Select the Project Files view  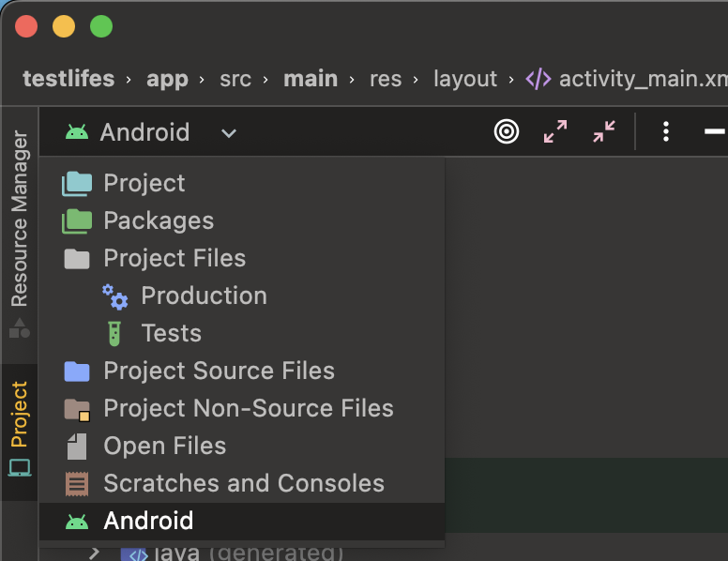click(x=241, y=258)
